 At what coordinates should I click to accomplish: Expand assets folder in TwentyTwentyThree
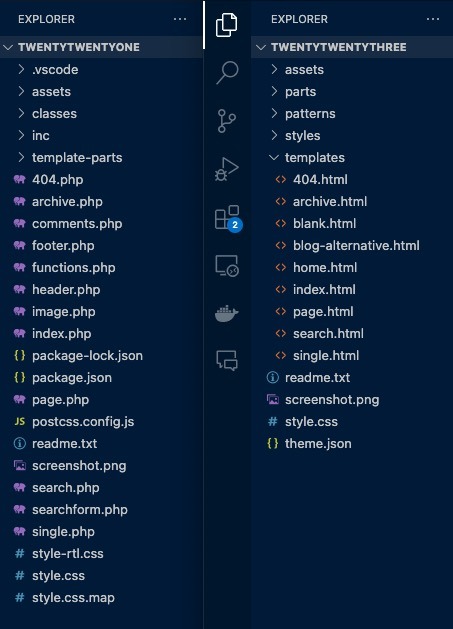(352, 69)
